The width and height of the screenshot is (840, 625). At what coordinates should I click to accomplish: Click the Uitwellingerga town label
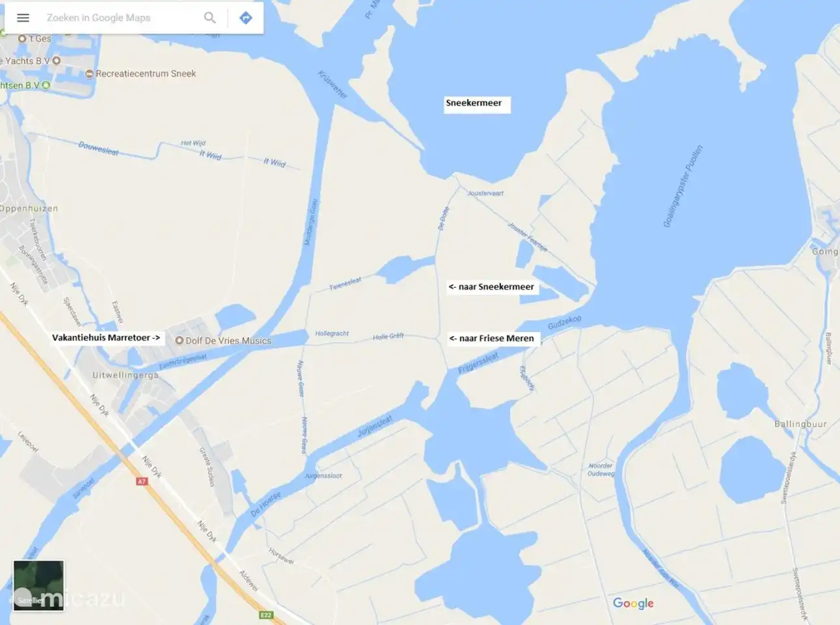point(125,376)
